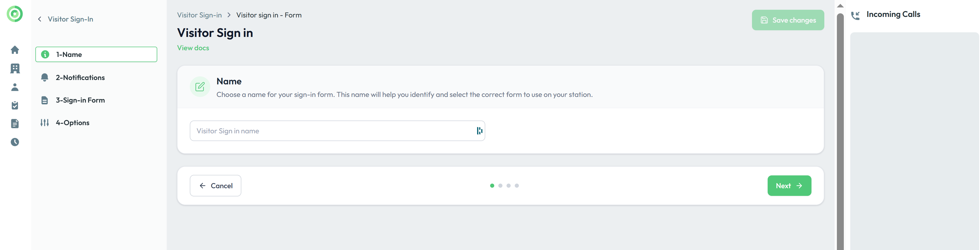Open the View docs link
Image resolution: width=980 pixels, height=250 pixels.
pos(193,48)
